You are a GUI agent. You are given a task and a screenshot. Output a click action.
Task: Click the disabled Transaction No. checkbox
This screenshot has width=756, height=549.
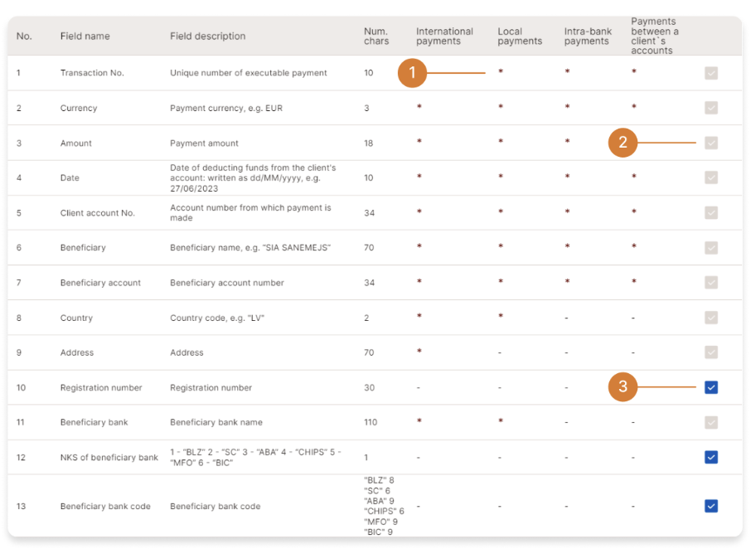[710, 73]
